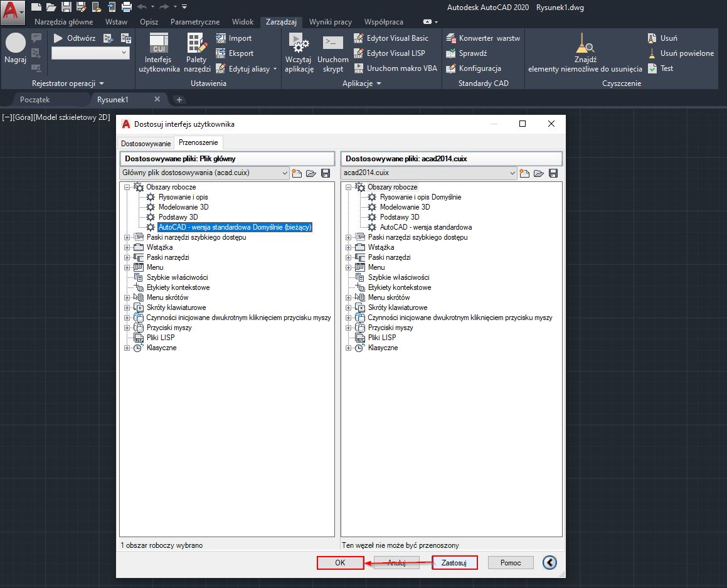Select Modelowanie 3D in left tree
The height and width of the screenshot is (588, 727).
184,207
